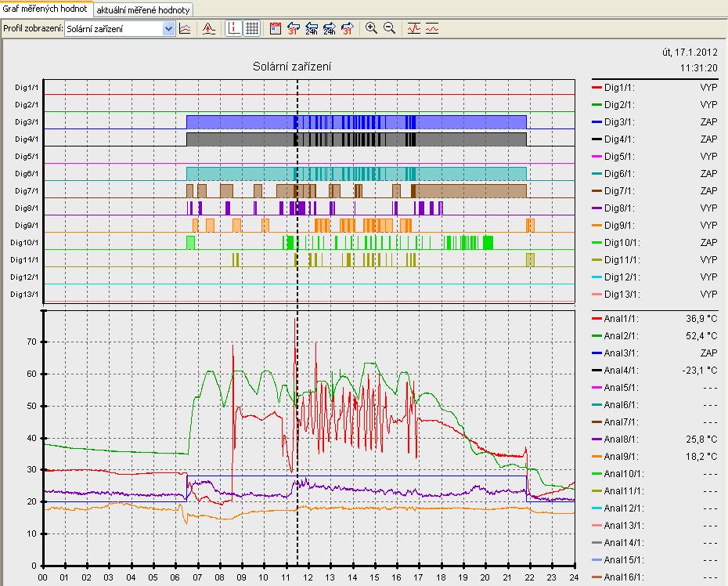
Task: Select the Dig12/1 legend entry
Action: 654,277
